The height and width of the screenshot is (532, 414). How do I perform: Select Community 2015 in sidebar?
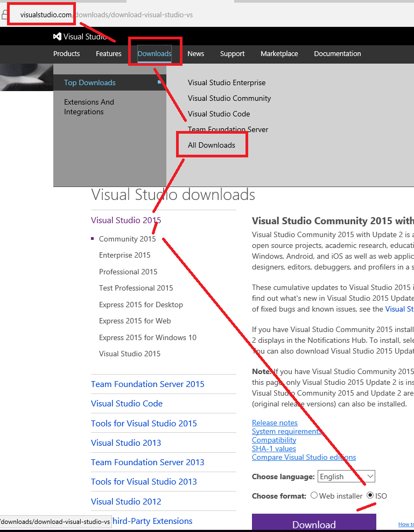(x=128, y=239)
